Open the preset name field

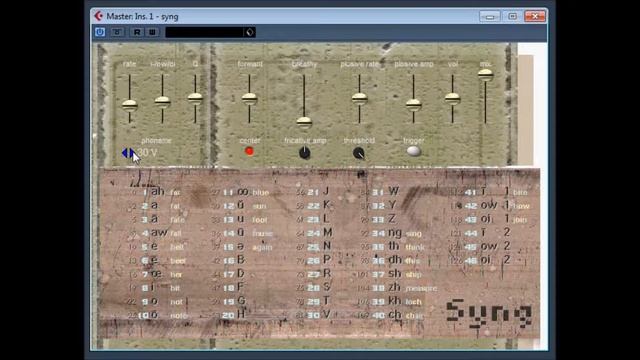point(204,32)
